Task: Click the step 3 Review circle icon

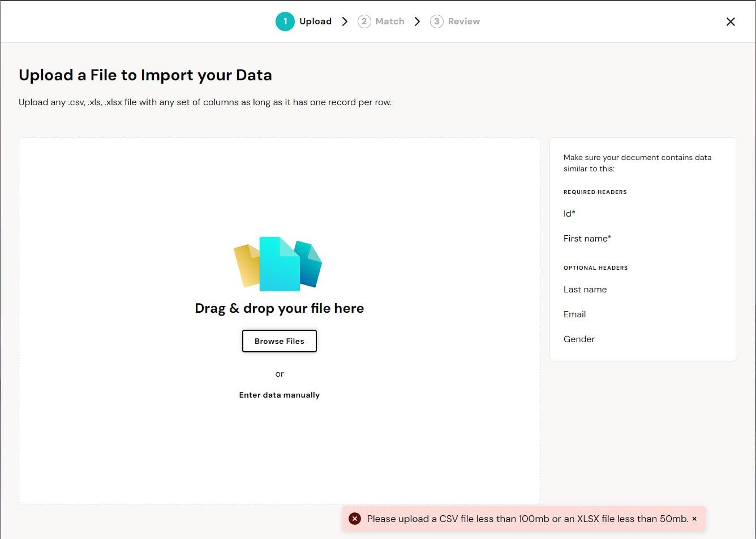Action: click(436, 21)
